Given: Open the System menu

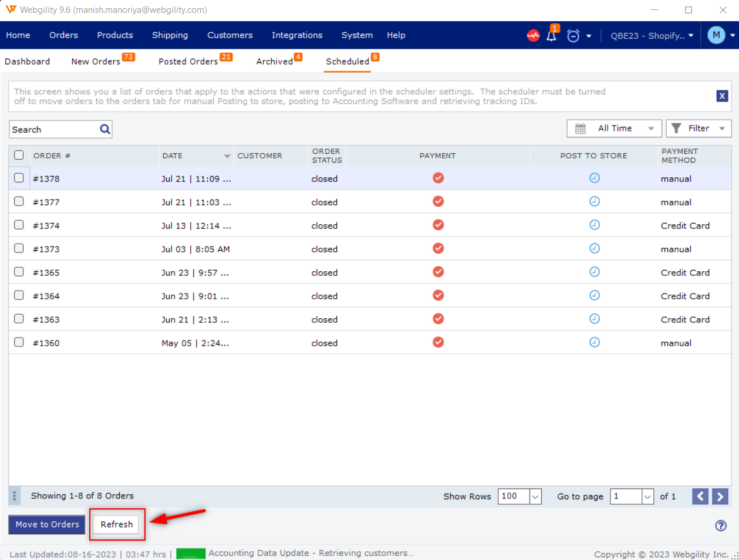Looking at the screenshot, I should 357,35.
